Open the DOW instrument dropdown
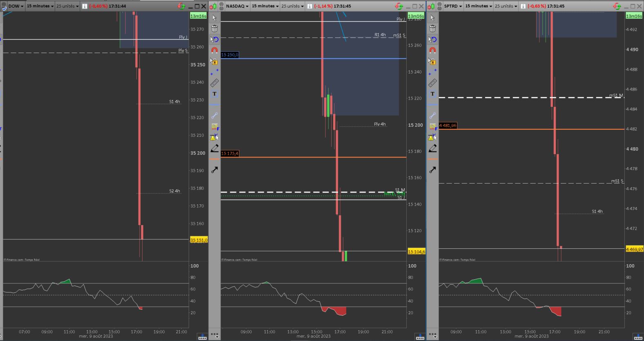Screen dimensions: 644x341 tap(16, 6)
